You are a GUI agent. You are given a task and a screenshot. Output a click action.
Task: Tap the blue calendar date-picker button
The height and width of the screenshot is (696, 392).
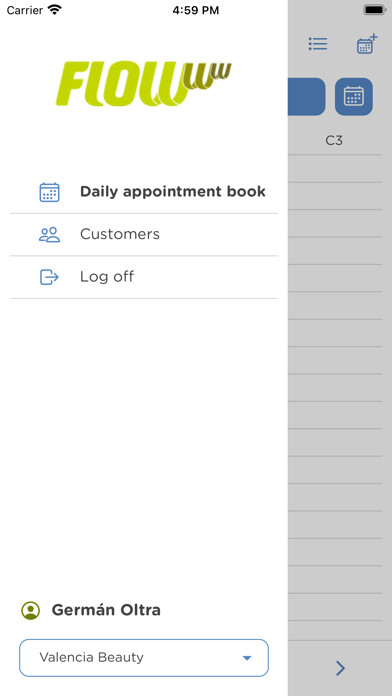(x=354, y=96)
